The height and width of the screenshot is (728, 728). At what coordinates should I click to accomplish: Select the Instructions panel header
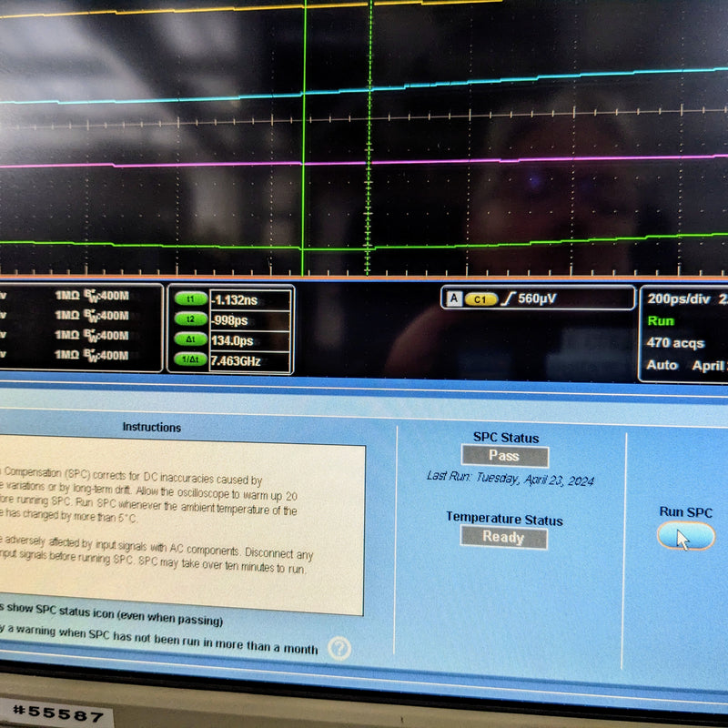point(151,428)
